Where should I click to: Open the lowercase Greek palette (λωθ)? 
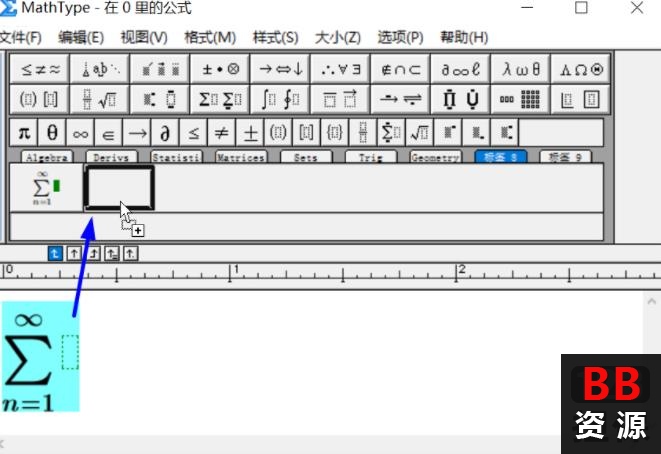pos(521,69)
